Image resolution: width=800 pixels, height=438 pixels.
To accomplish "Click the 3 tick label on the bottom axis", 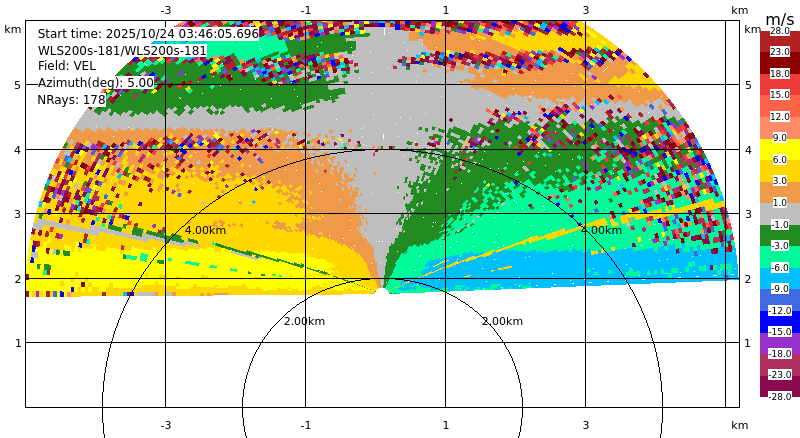I will point(586,425).
